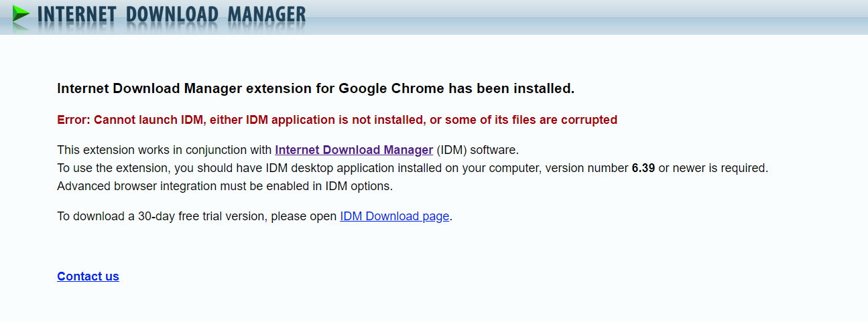868x322 pixels.
Task: Open the bold Internet Download Manager link
Action: click(354, 150)
